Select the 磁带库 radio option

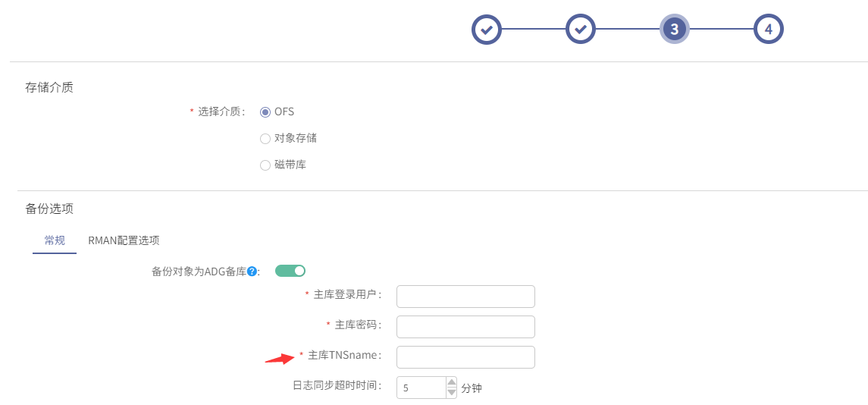point(265,165)
